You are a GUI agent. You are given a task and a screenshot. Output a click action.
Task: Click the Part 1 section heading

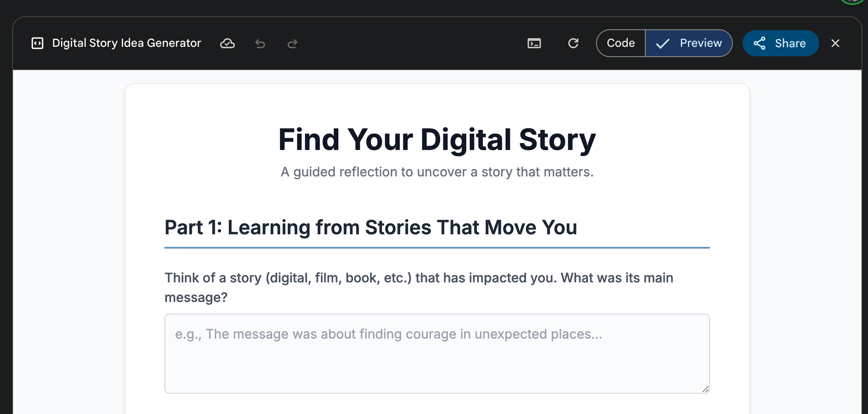[371, 227]
